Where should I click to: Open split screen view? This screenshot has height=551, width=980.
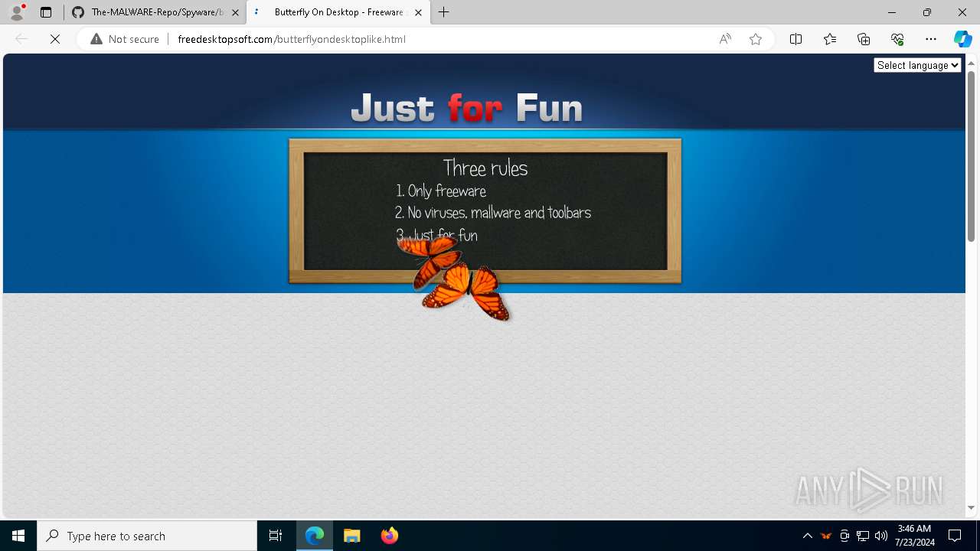[796, 39]
